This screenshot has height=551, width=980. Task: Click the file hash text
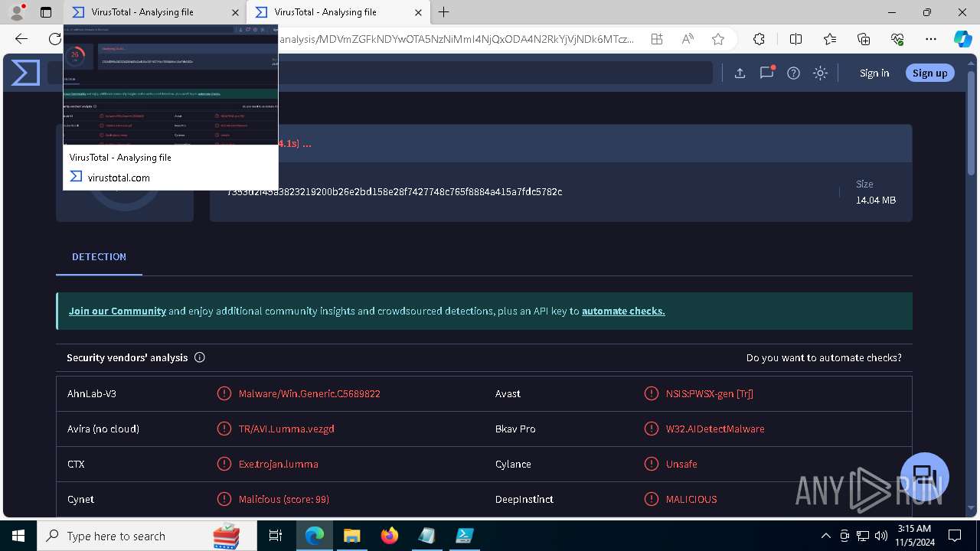[x=394, y=191]
